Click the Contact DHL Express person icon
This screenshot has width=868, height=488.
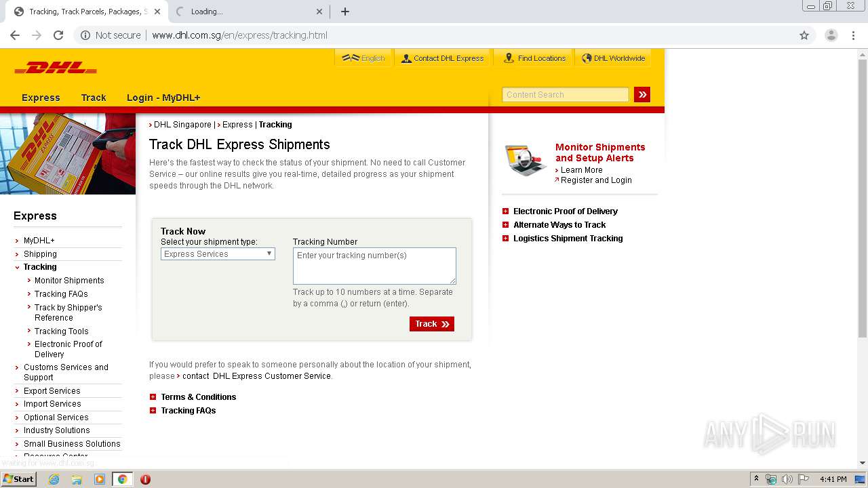pyautogui.click(x=406, y=58)
